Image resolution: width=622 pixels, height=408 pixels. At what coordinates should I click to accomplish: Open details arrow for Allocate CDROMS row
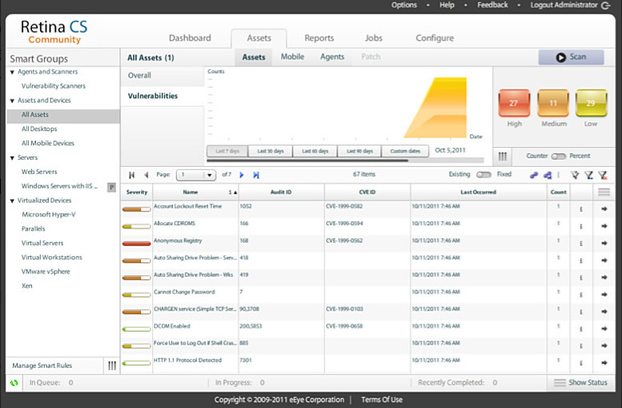point(604,226)
